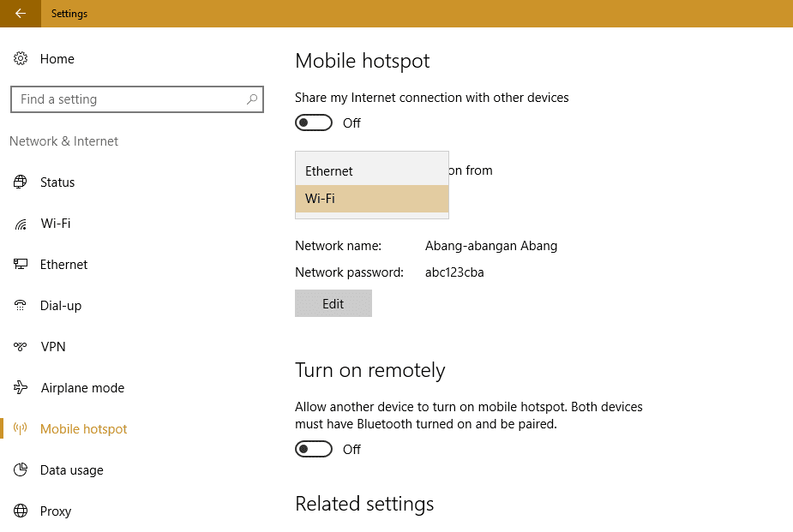The width and height of the screenshot is (793, 532).
Task: Select Wi-Fi in the connection dropdown
Action: (372, 199)
